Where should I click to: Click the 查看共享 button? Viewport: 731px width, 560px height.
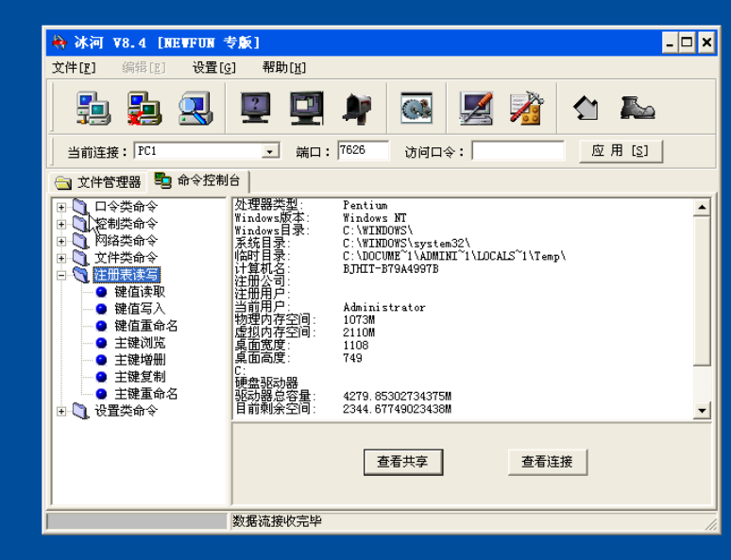402,462
